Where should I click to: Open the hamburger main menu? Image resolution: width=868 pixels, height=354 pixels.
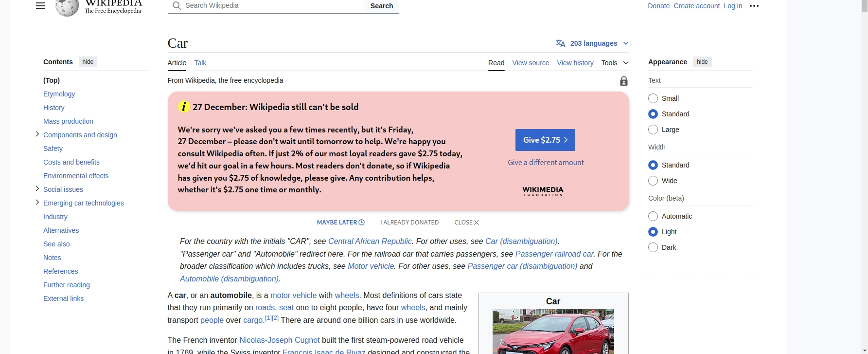40,6
